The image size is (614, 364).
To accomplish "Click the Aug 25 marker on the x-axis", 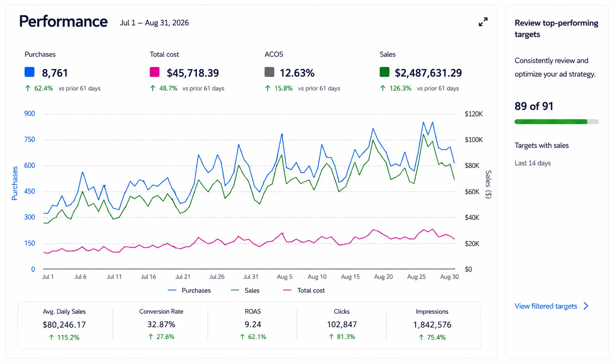I will click(416, 277).
